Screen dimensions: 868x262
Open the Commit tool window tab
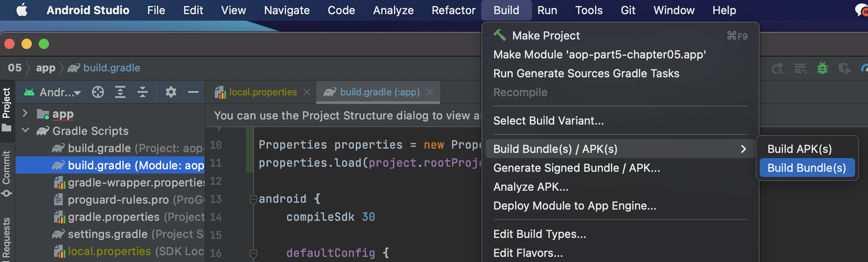tap(6, 173)
